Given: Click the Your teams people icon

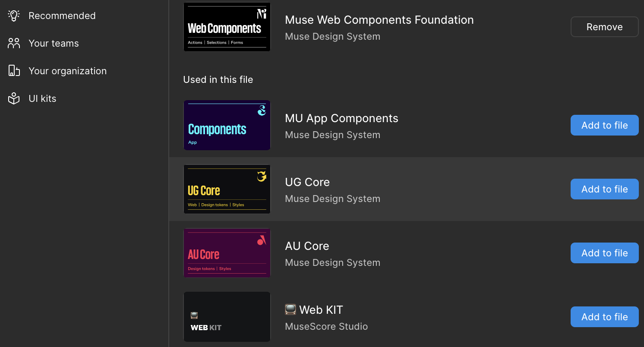Looking at the screenshot, I should (x=14, y=43).
